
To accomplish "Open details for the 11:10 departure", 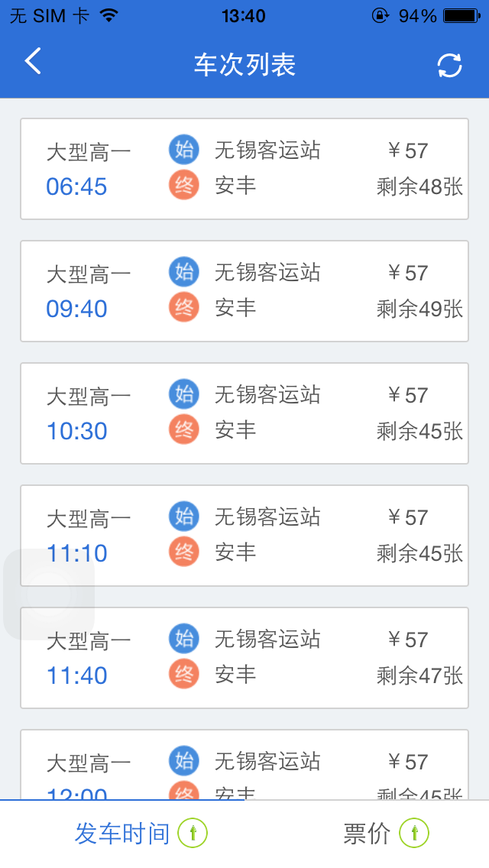I will (244, 535).
